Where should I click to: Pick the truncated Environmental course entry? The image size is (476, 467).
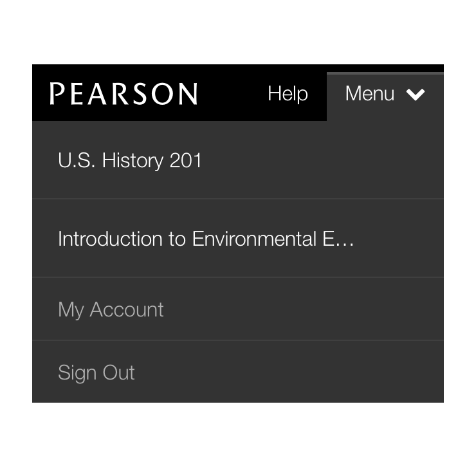tap(206, 239)
